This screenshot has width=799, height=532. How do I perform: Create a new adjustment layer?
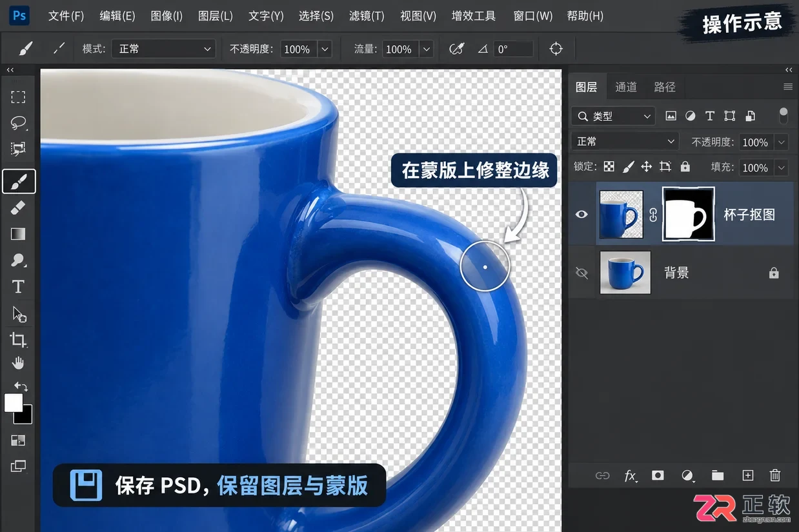[x=688, y=476]
